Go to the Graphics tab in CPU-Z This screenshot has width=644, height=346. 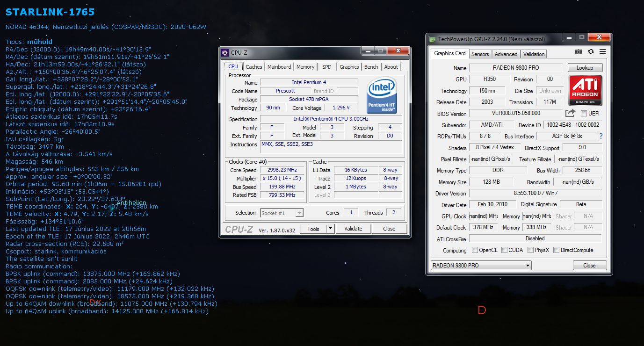click(x=349, y=67)
